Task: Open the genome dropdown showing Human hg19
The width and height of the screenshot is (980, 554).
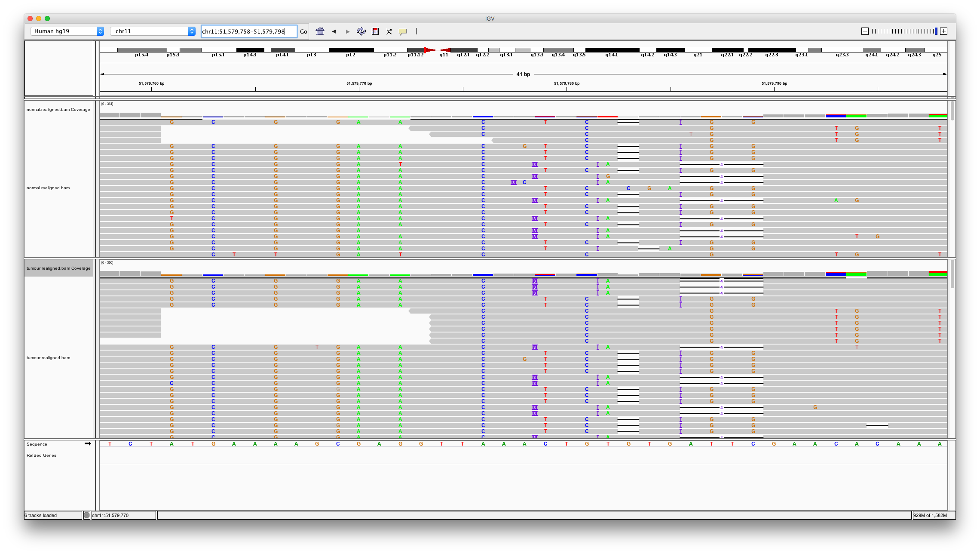Action: 67,31
